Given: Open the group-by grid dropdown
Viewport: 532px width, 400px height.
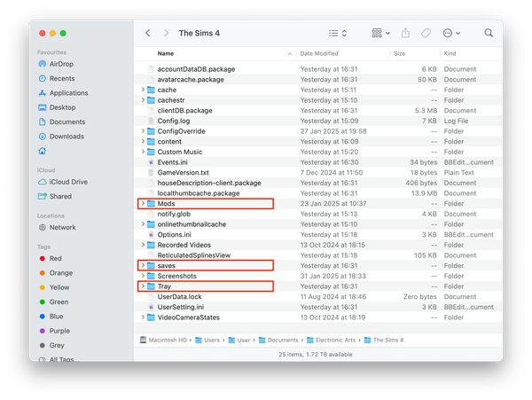Looking at the screenshot, I should 381,33.
